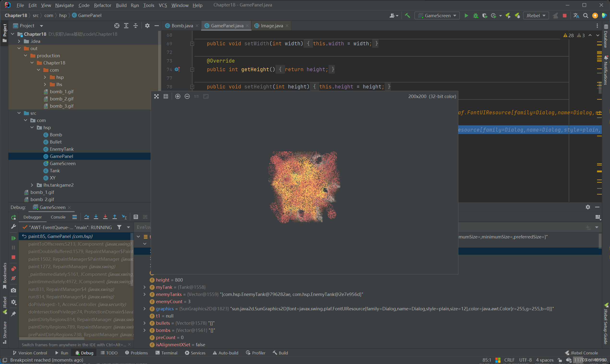Switch to the Bomb.java editor tab
The height and width of the screenshot is (364, 610).
click(182, 26)
